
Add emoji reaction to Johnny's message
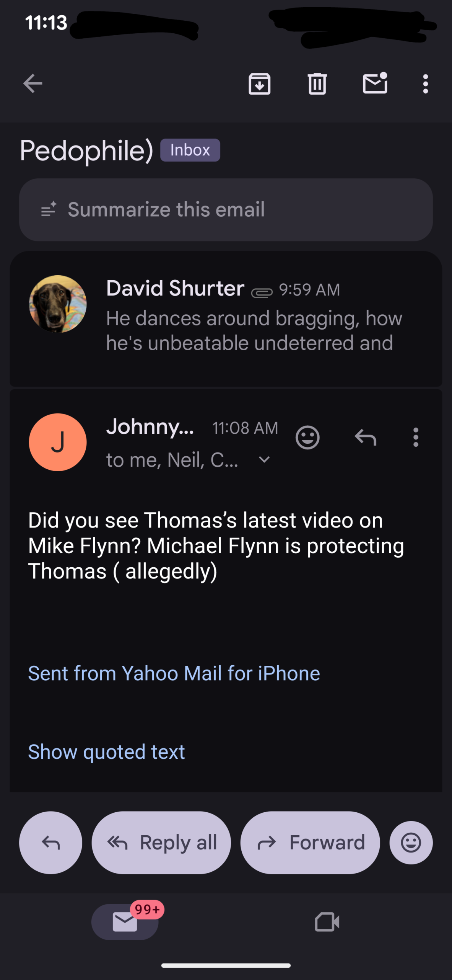pyautogui.click(x=307, y=437)
